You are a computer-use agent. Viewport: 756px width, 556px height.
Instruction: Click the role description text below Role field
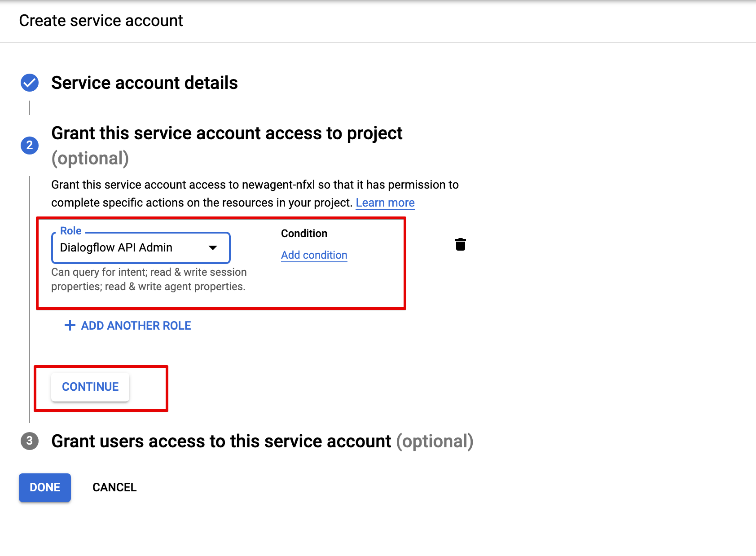pos(148,279)
